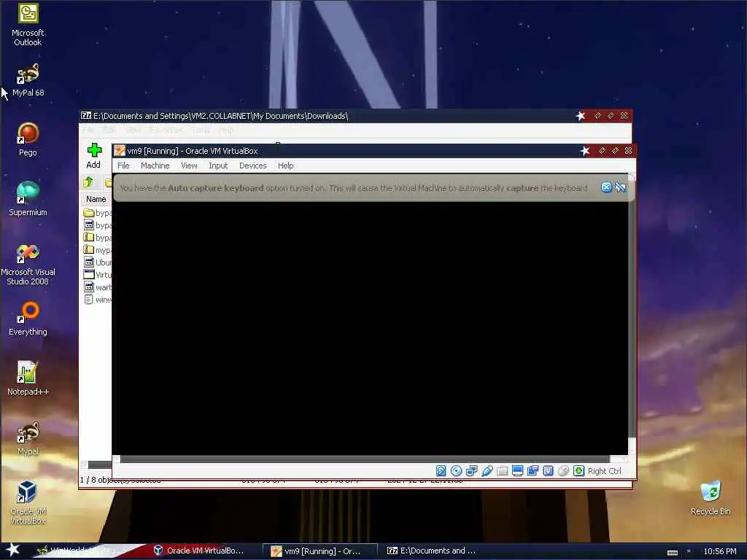Open Microsoft Outlook desktop icon
The width and height of the screenshot is (747, 560).
(x=28, y=25)
